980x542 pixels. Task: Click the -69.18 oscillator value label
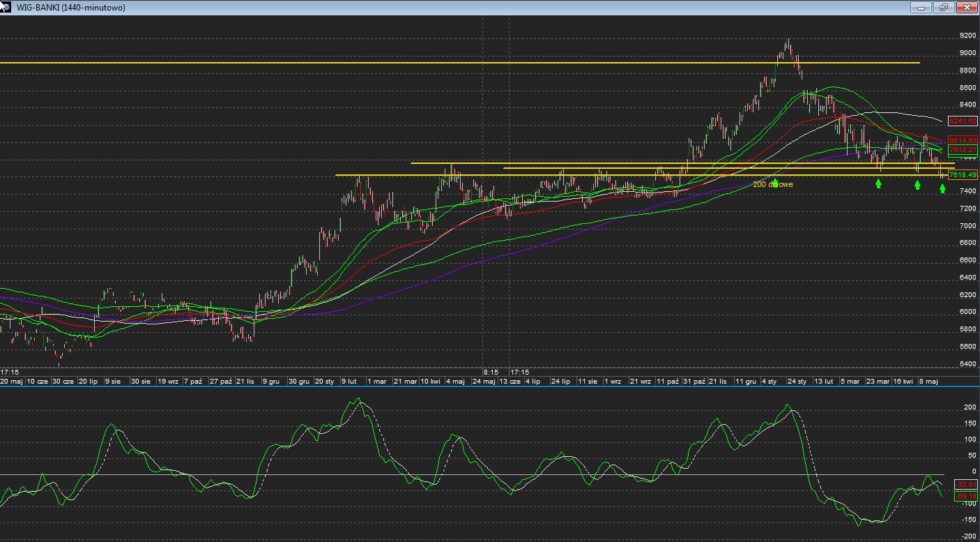(966, 496)
